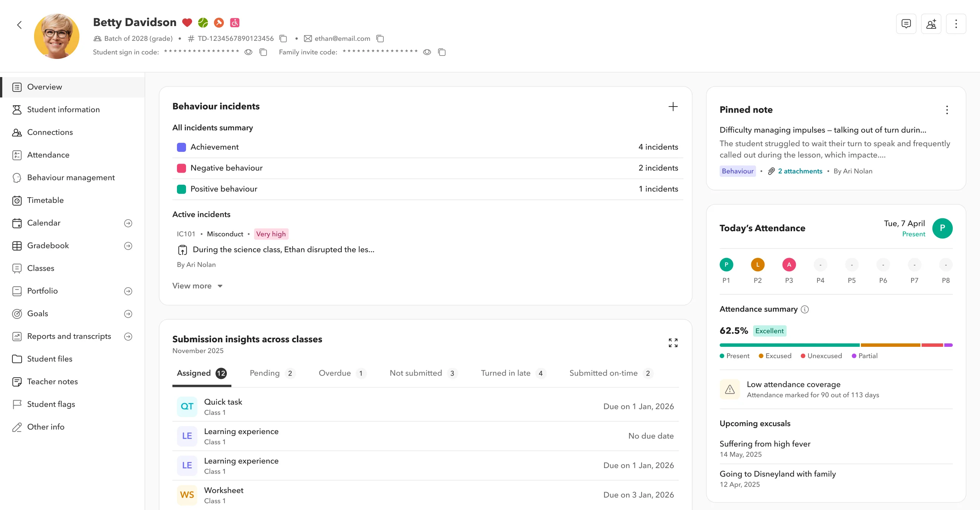The width and height of the screenshot is (980, 510).
Task: Click the pink accessibility badge icon
Action: pos(234,22)
